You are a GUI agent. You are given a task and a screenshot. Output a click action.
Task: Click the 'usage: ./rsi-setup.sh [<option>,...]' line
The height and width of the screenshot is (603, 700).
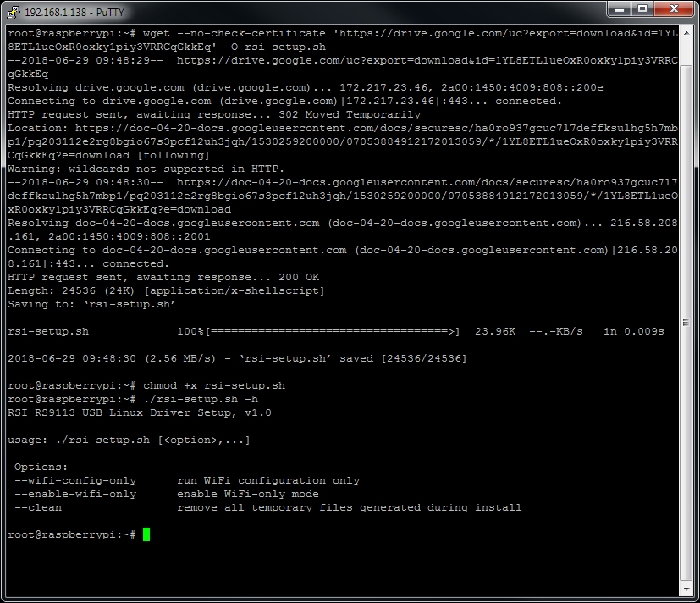[x=129, y=440]
